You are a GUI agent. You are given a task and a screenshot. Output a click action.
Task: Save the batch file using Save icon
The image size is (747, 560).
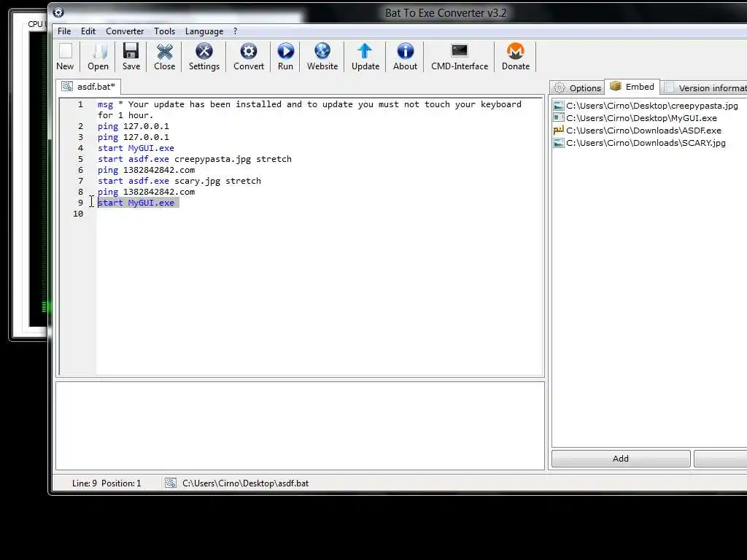pyautogui.click(x=131, y=51)
